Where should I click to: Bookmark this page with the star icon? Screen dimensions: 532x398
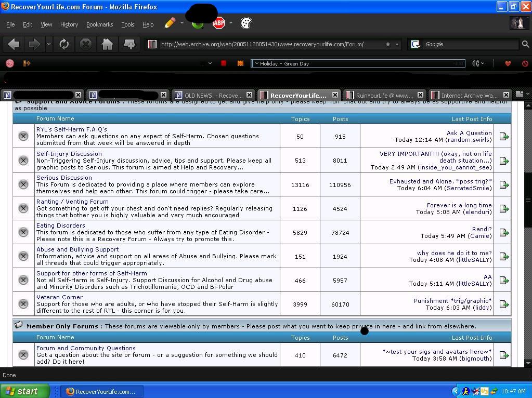point(387,44)
